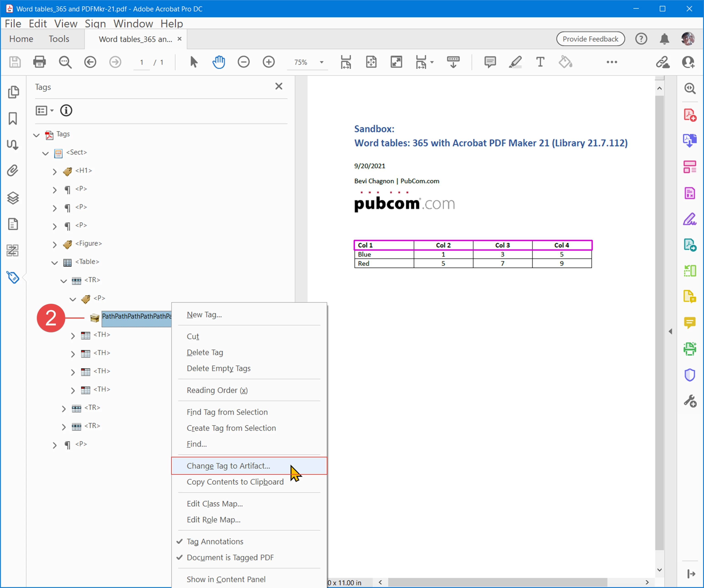Select the Hand pan tool
The width and height of the screenshot is (704, 588).
pyautogui.click(x=218, y=62)
